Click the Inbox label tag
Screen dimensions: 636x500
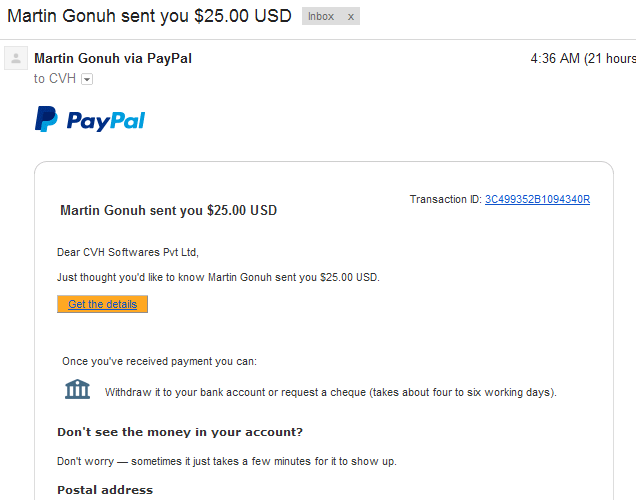(x=321, y=16)
